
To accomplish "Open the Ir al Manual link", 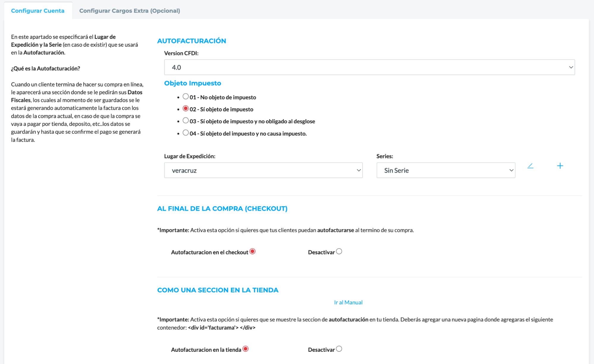I will 348,302.
